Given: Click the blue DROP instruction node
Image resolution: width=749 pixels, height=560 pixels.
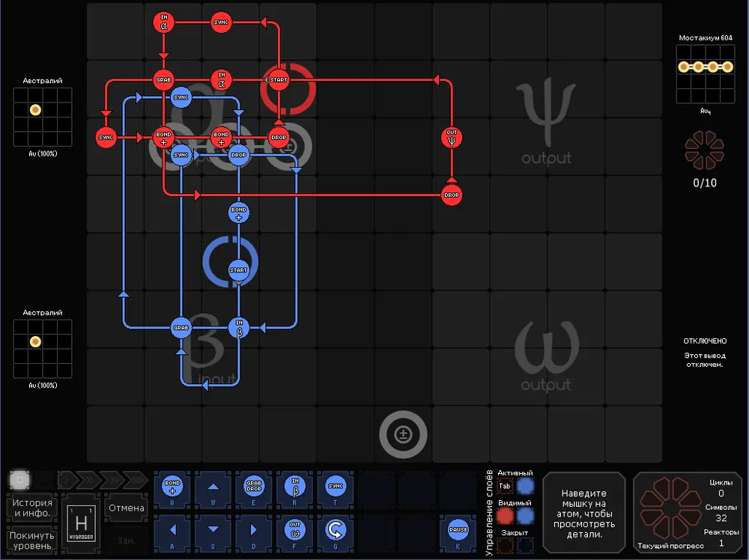Looking at the screenshot, I should (x=238, y=155).
